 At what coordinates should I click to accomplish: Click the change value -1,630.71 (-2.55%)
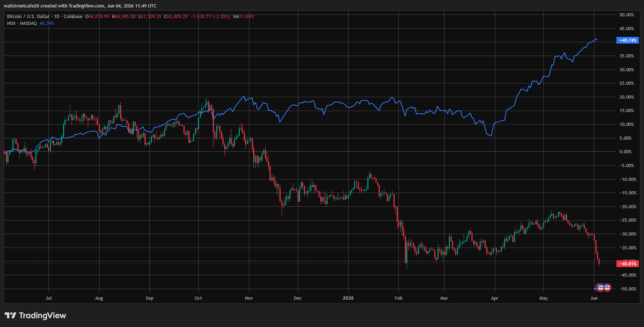[210, 17]
